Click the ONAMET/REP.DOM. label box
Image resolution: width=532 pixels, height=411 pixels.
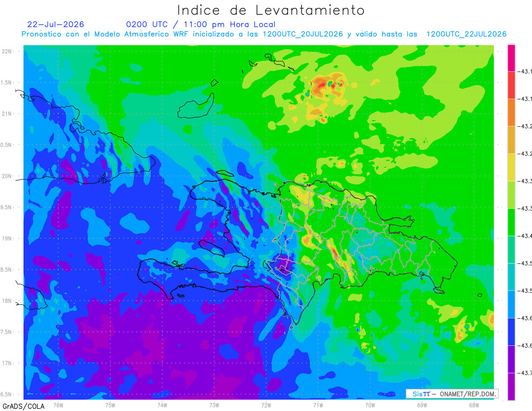coord(452,394)
